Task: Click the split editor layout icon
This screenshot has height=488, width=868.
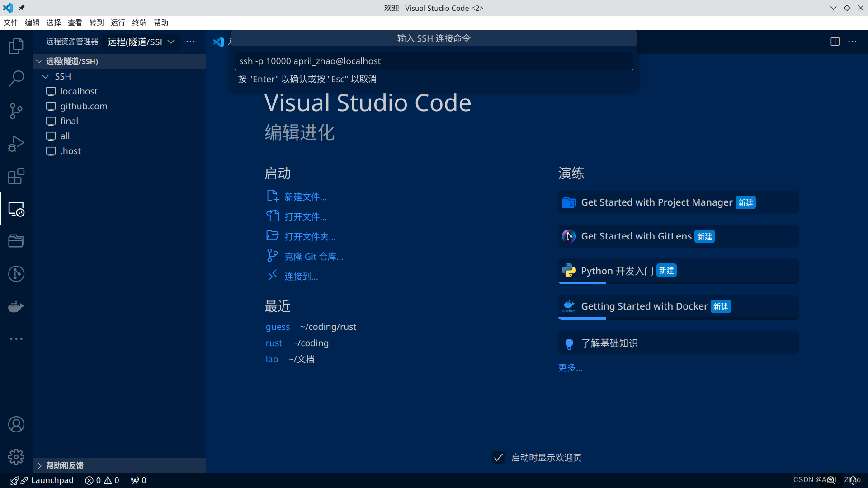Action: coord(835,42)
